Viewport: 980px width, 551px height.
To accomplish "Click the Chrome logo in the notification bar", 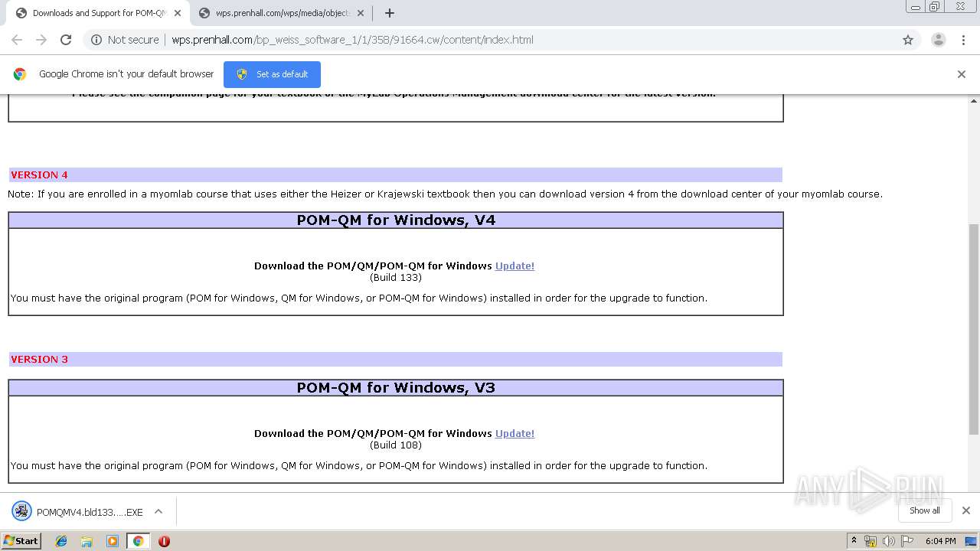I will tap(20, 74).
